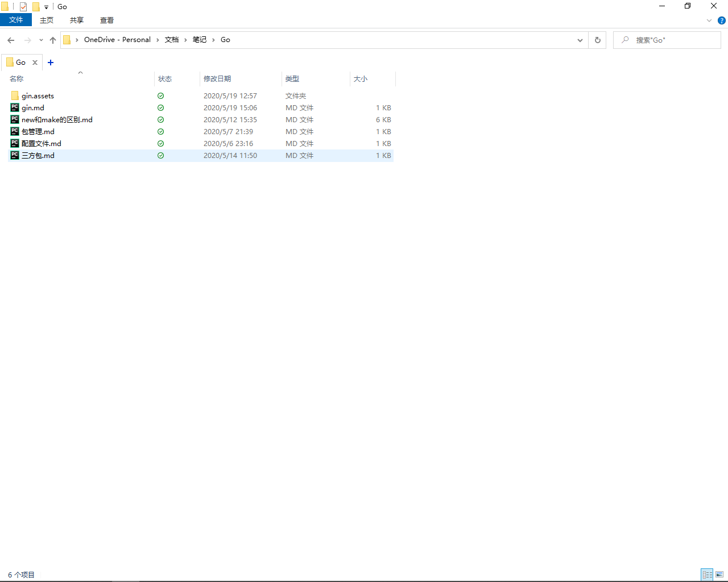Click 笔记 in the breadcrumb path
The height and width of the screenshot is (582, 728).
200,40
